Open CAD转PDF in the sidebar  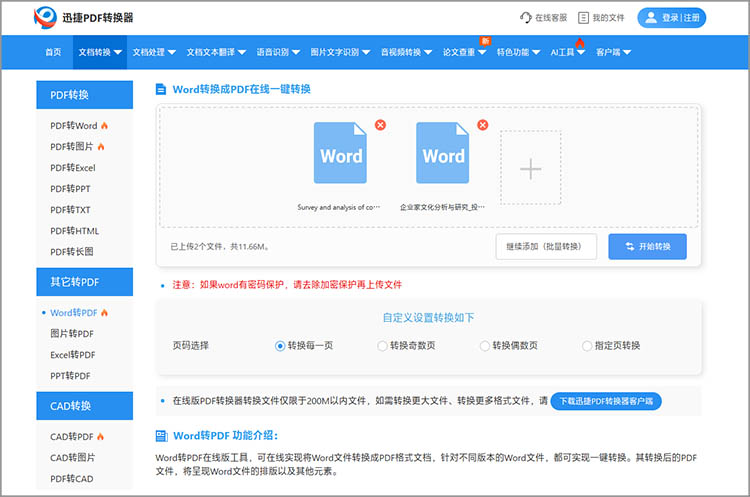click(72, 437)
